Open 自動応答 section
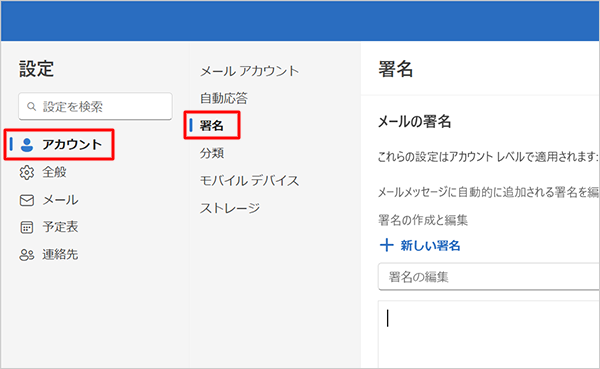 coord(224,98)
